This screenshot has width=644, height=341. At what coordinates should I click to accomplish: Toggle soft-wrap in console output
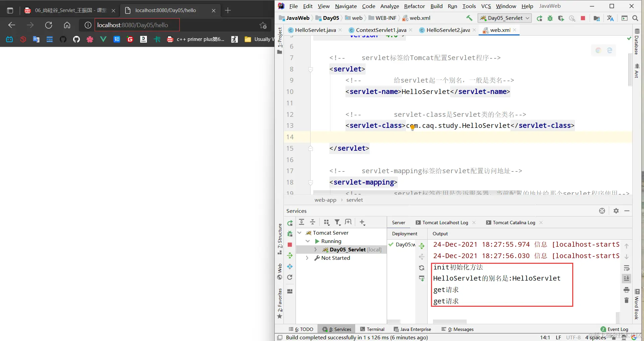click(627, 267)
